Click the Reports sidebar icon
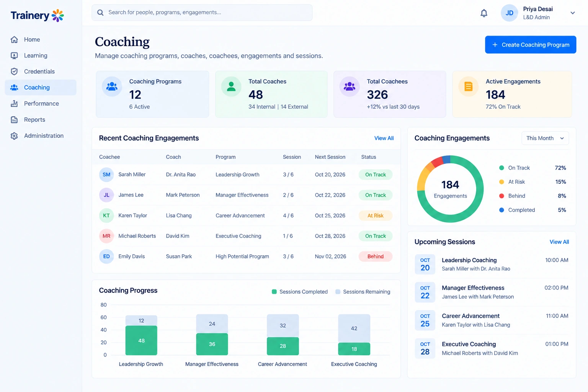The image size is (588, 392). tap(14, 120)
